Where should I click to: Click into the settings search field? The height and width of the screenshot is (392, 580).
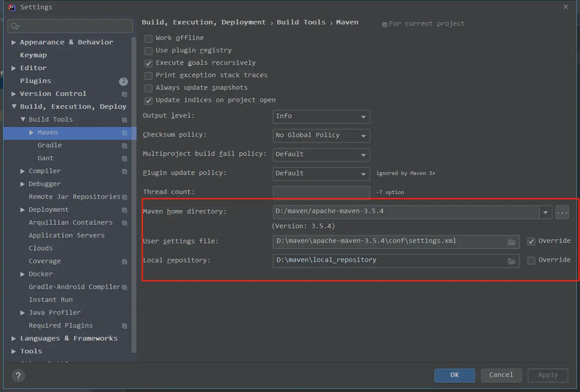tap(70, 26)
